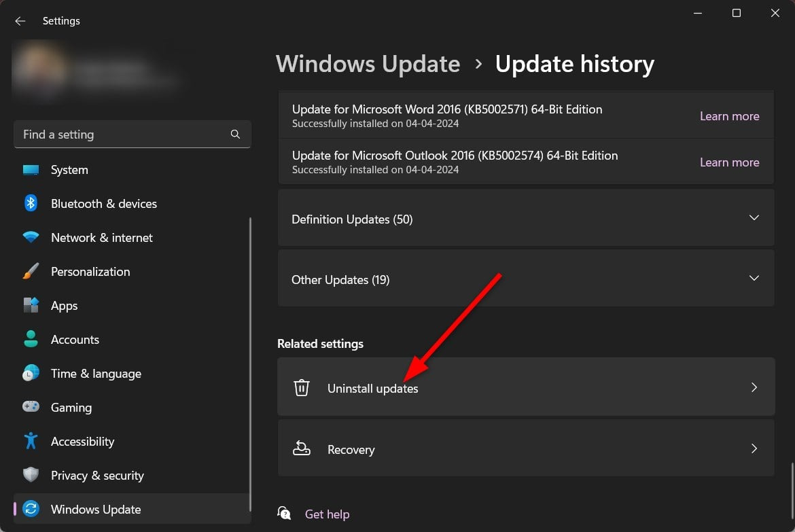Click the Personalization paintbrush icon
The width and height of the screenshot is (795, 532).
point(31,271)
